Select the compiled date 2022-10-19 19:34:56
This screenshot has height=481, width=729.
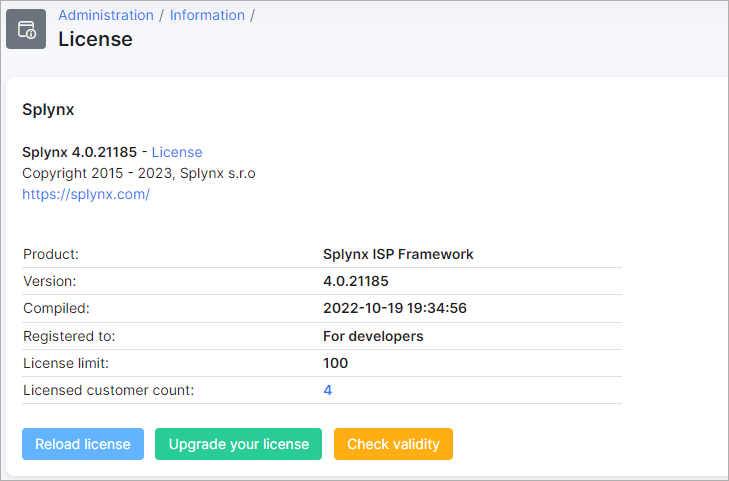tap(395, 308)
